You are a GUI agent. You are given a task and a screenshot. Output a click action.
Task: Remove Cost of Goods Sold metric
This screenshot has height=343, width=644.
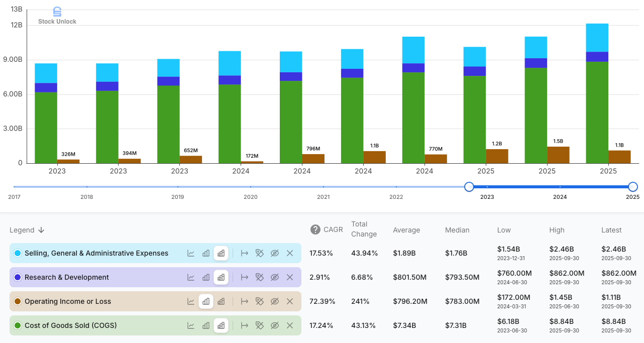pyautogui.click(x=290, y=325)
